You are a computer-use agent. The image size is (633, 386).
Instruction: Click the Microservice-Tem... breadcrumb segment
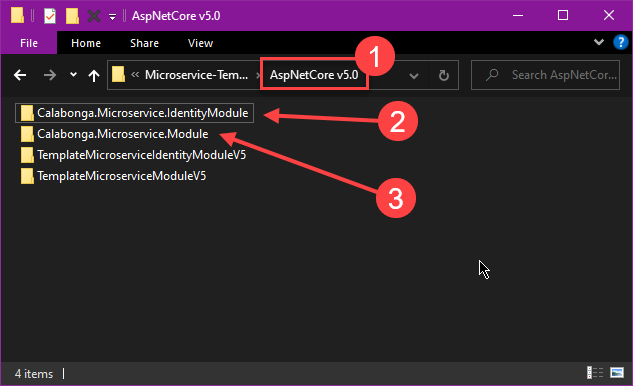197,75
